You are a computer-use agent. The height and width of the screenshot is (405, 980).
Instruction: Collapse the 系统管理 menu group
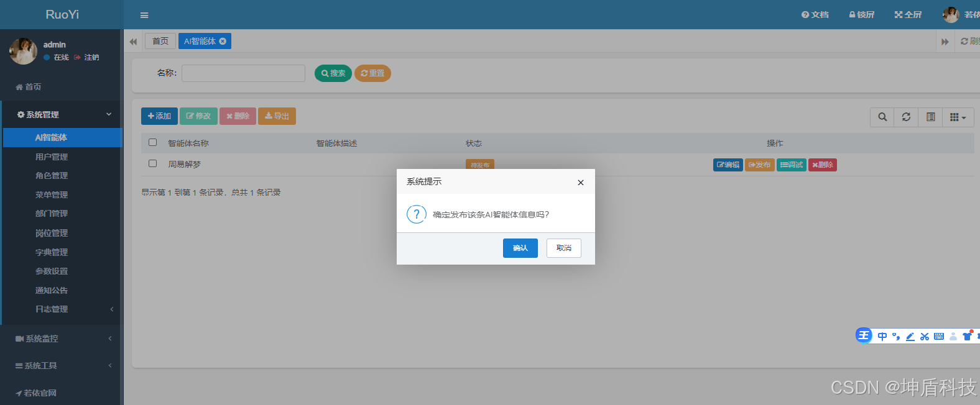tap(61, 114)
